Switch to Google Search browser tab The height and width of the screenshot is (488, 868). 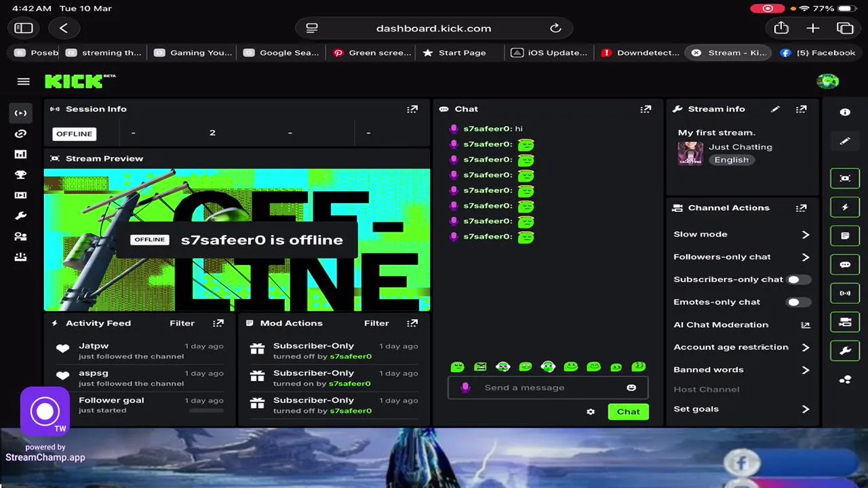pyautogui.click(x=281, y=53)
